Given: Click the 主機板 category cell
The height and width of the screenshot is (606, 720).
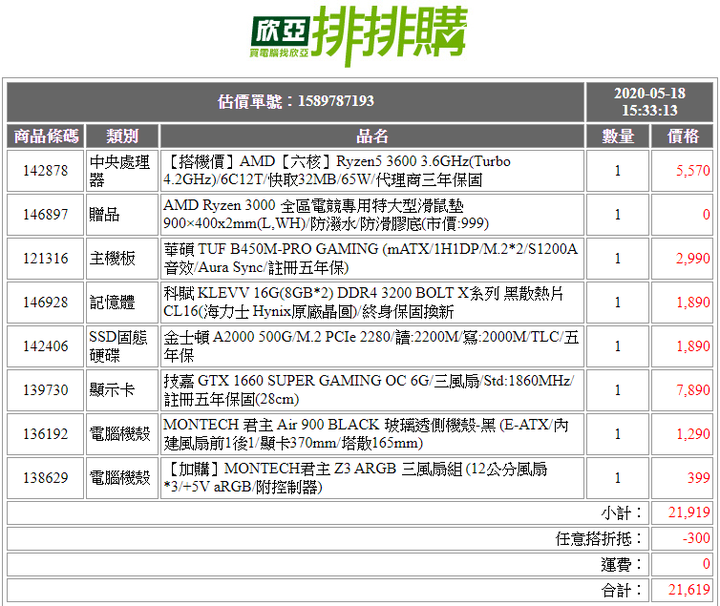Looking at the screenshot, I should coord(122,258).
